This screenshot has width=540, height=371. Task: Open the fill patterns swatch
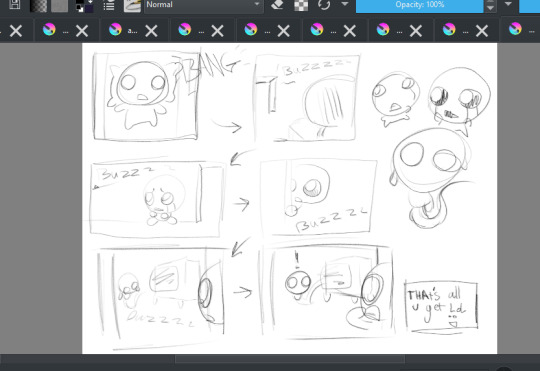pos(60,5)
